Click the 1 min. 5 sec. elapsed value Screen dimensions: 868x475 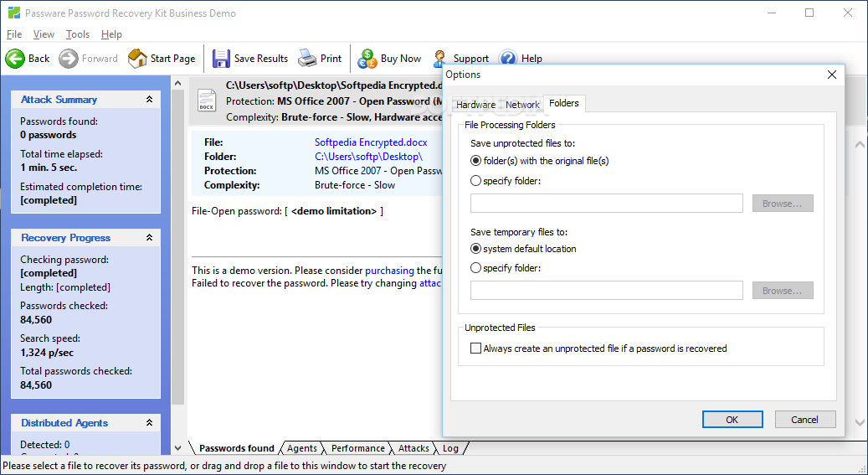pyautogui.click(x=49, y=168)
